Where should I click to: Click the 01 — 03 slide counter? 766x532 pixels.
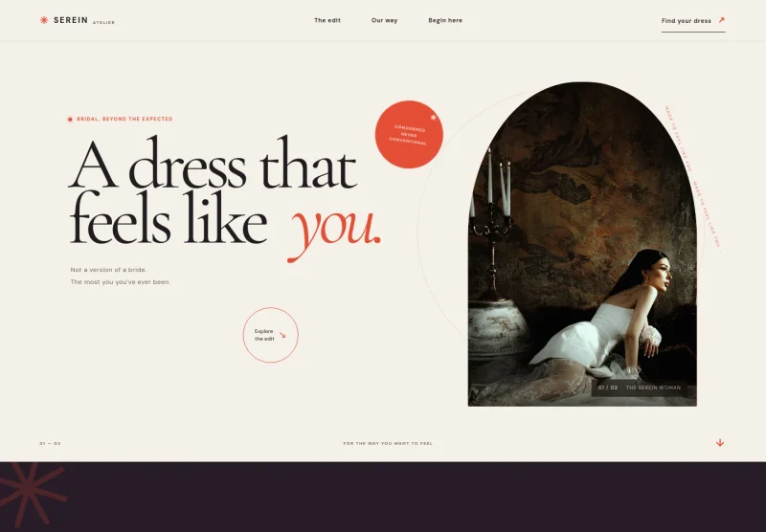click(51, 444)
